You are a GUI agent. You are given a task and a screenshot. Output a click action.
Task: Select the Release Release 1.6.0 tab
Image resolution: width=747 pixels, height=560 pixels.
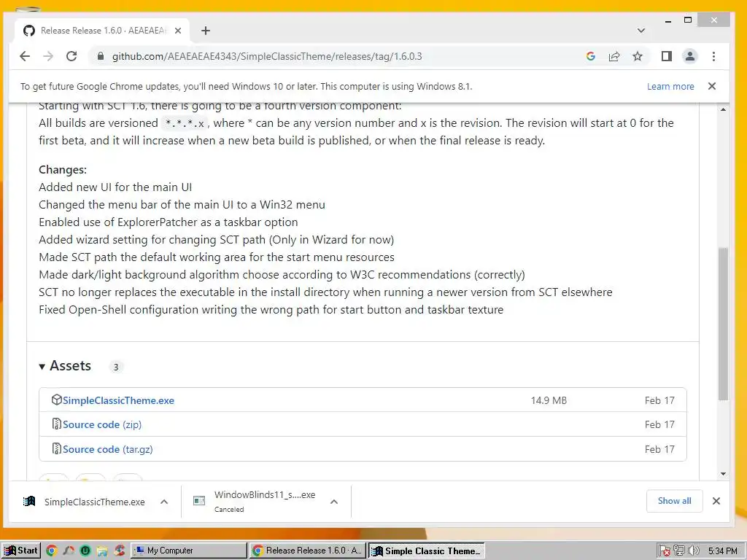[102, 31]
